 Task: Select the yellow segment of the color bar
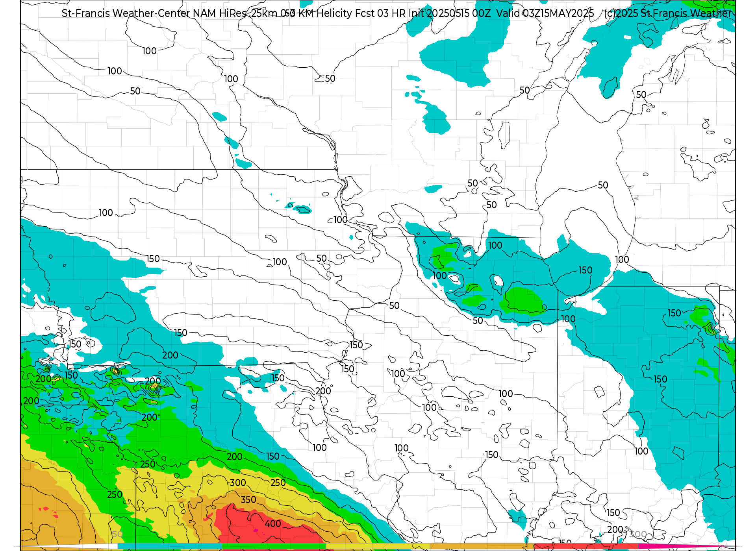(378, 546)
